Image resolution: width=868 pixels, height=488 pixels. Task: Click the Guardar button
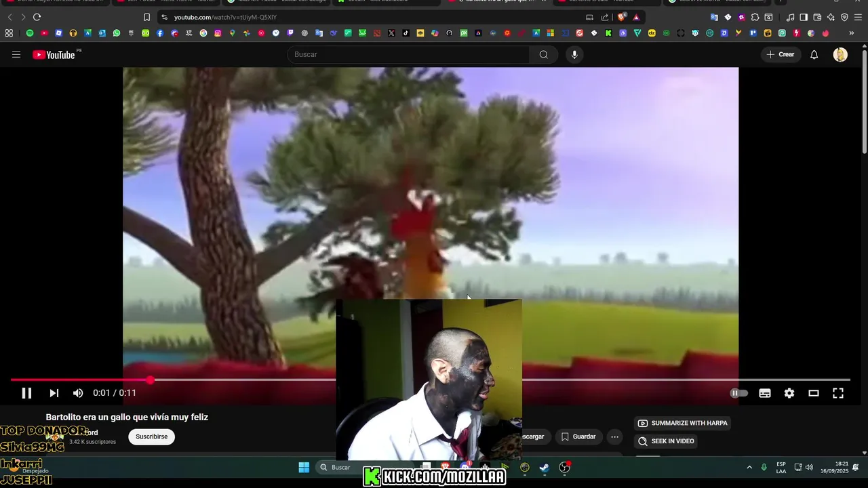click(578, 437)
